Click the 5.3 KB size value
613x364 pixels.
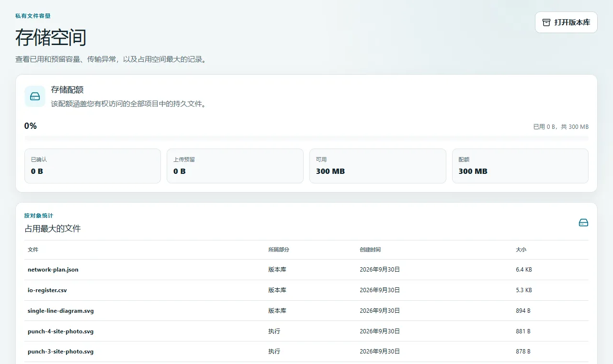524,290
